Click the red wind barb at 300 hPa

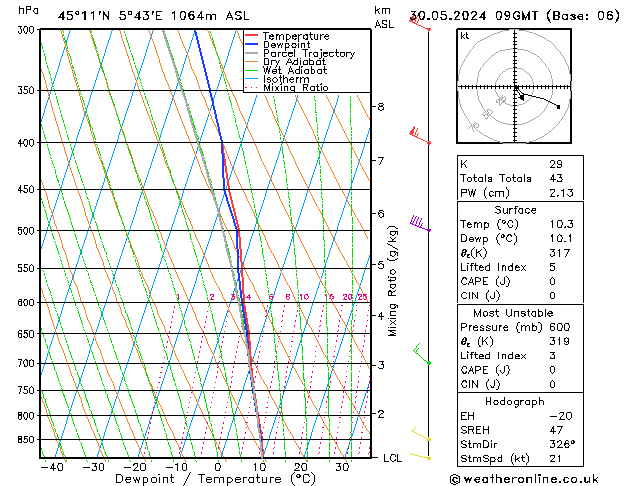click(420, 23)
